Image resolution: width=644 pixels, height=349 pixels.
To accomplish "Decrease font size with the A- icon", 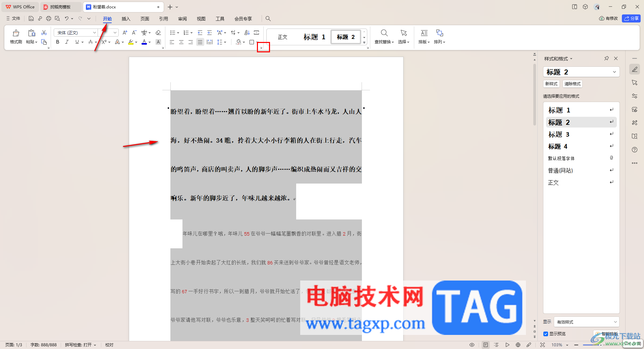I will point(134,33).
